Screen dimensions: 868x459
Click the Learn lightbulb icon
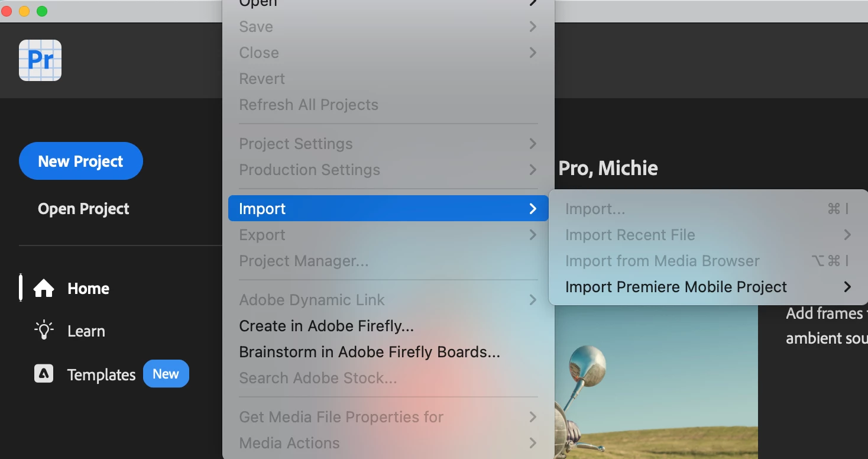click(44, 330)
